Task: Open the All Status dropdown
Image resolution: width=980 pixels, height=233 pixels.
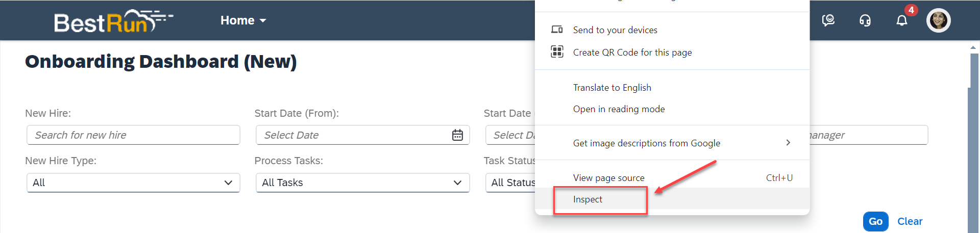Action: pos(510,183)
